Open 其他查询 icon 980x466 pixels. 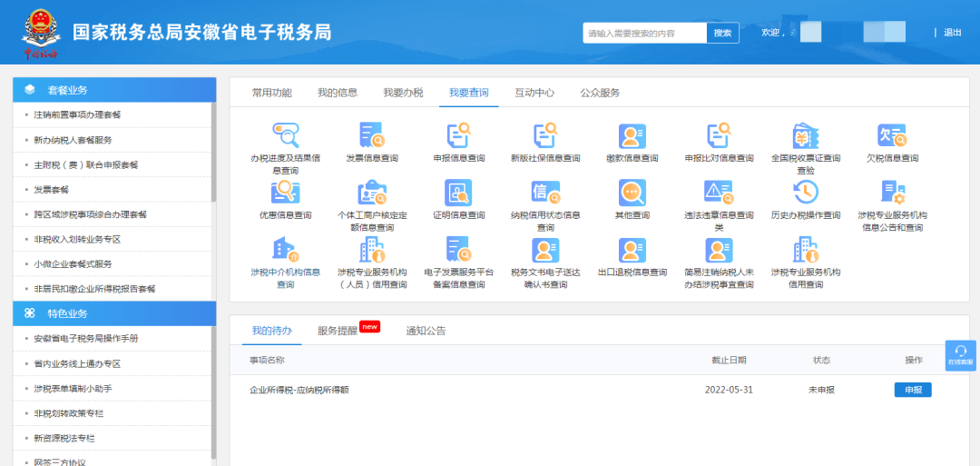(x=632, y=193)
